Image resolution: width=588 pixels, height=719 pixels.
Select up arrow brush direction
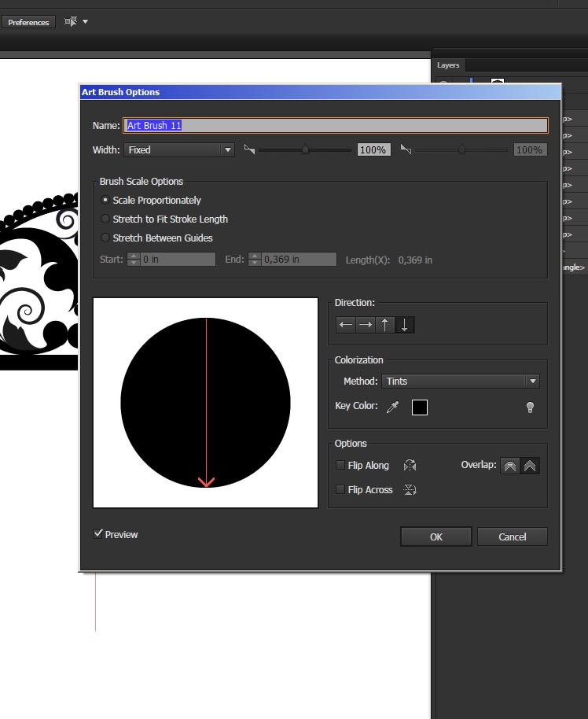point(385,325)
